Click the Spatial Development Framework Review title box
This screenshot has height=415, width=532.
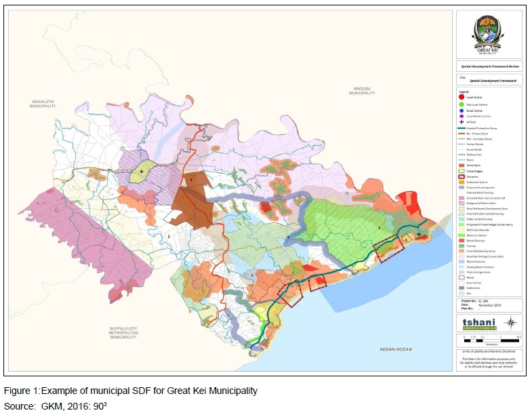point(490,68)
